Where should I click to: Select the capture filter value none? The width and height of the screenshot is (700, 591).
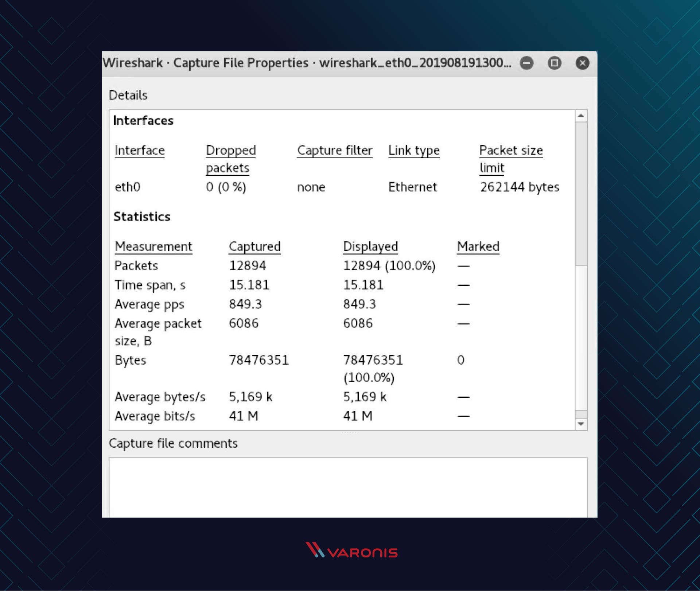[311, 187]
